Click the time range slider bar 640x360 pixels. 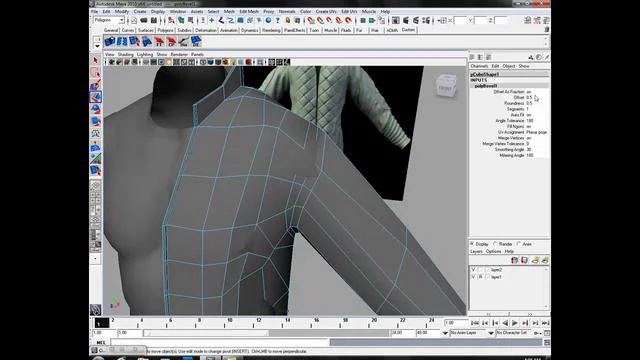(x=206, y=333)
